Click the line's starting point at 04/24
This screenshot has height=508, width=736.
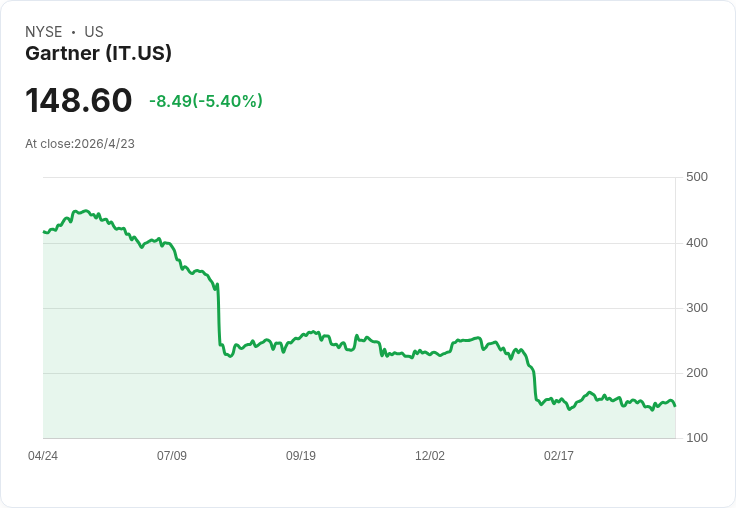(x=44, y=232)
